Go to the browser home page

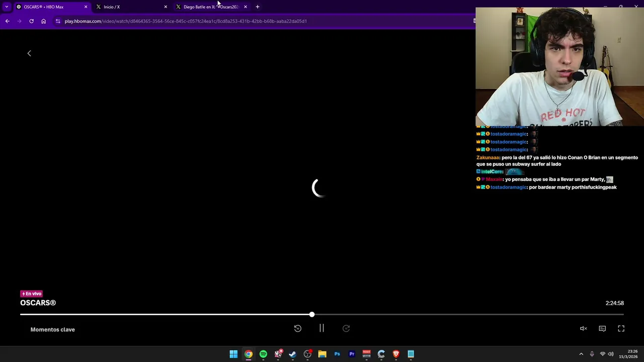(43, 21)
